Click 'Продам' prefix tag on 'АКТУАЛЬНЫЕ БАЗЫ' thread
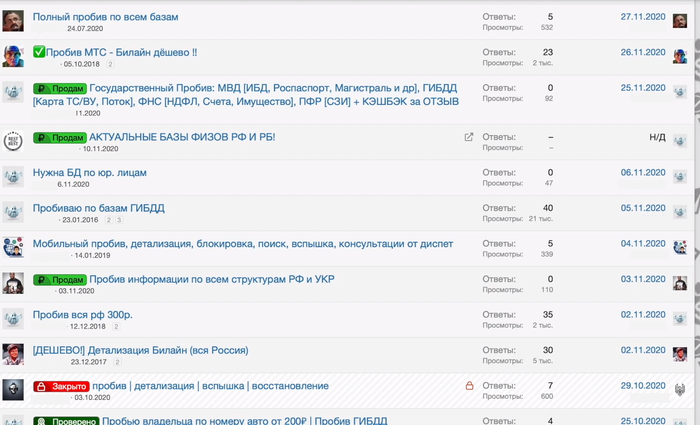700x425 pixels. (60, 138)
